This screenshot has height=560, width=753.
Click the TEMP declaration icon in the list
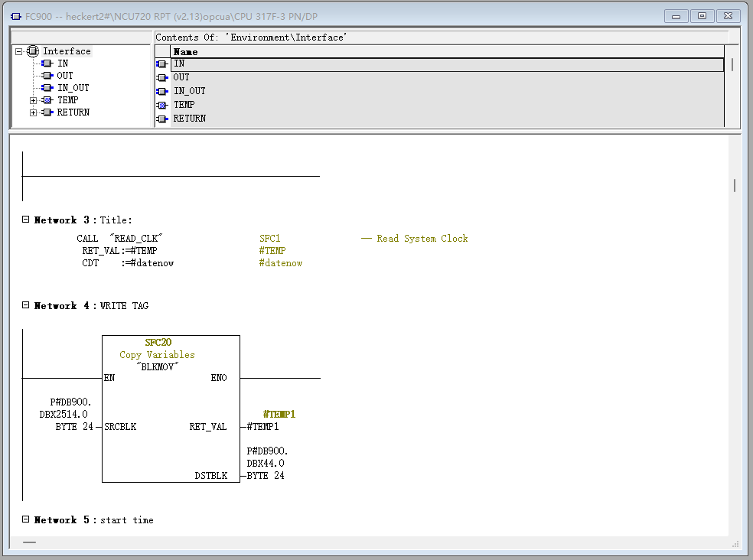coord(161,105)
